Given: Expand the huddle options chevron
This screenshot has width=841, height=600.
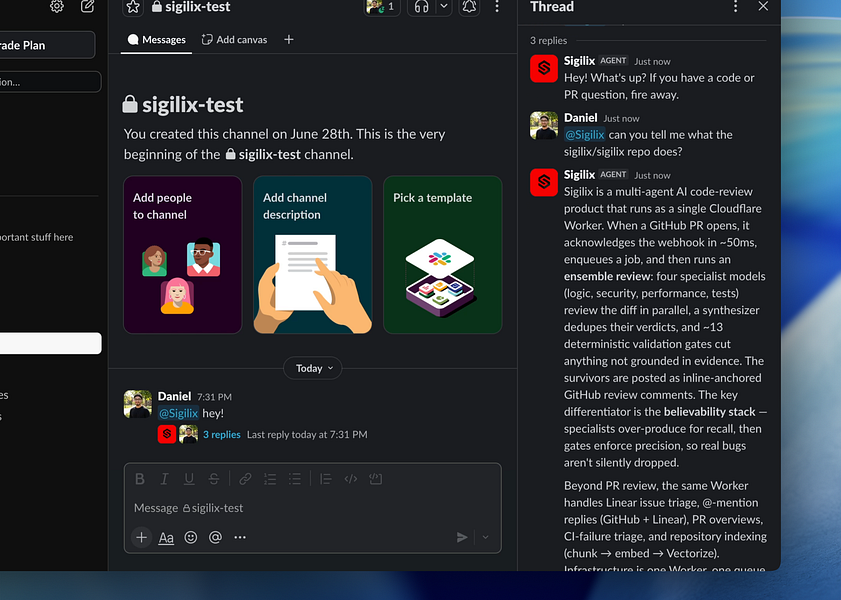Looking at the screenshot, I should pyautogui.click(x=444, y=6).
